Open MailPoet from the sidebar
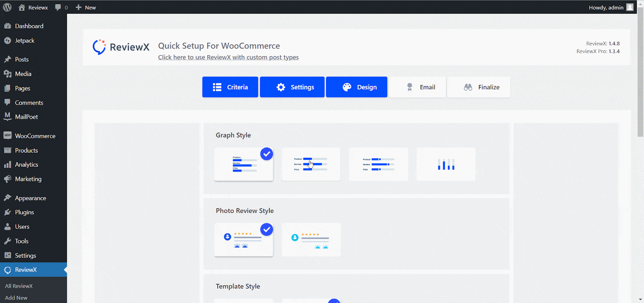Screen dimensions: 644x303 click(x=26, y=117)
